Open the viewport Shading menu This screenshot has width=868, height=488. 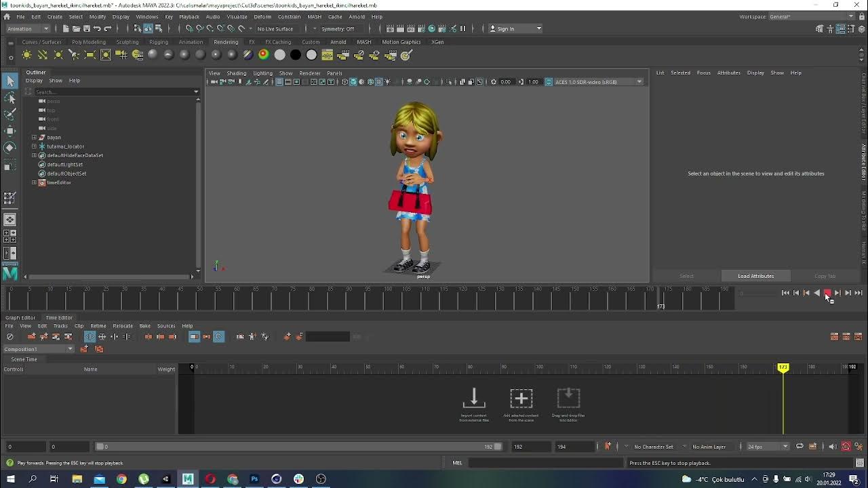[236, 73]
